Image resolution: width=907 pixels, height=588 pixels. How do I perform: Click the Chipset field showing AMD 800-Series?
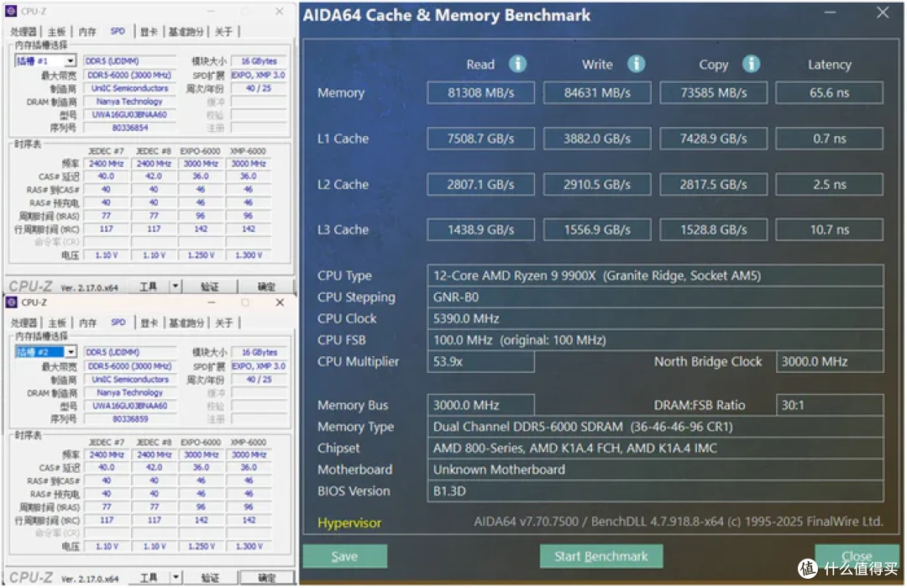[655, 448]
